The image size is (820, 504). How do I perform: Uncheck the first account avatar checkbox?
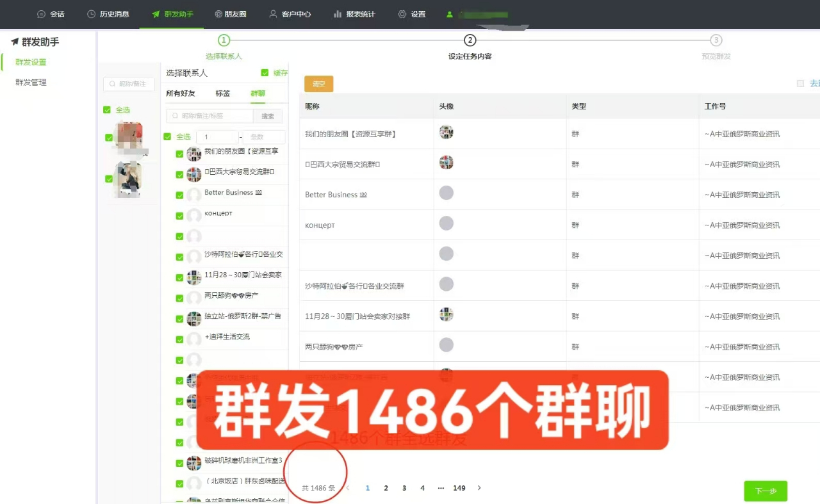(x=109, y=137)
